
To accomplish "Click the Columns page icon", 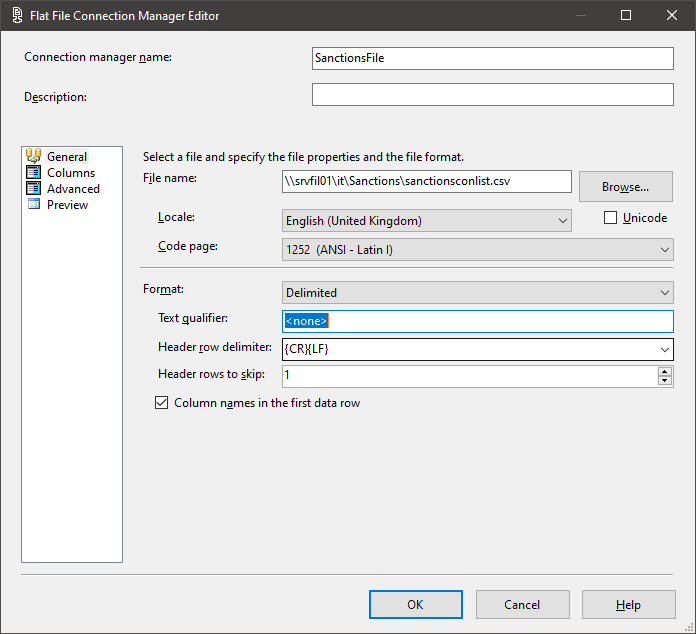I will (33, 172).
